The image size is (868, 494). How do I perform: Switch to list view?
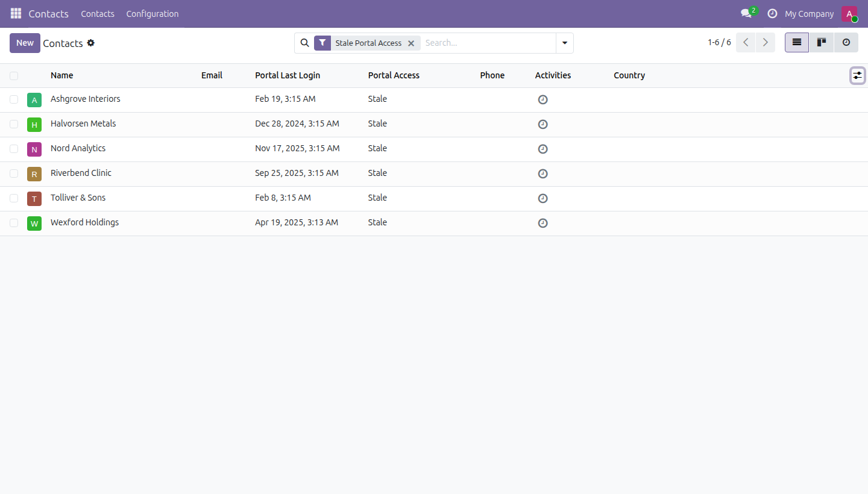point(797,43)
